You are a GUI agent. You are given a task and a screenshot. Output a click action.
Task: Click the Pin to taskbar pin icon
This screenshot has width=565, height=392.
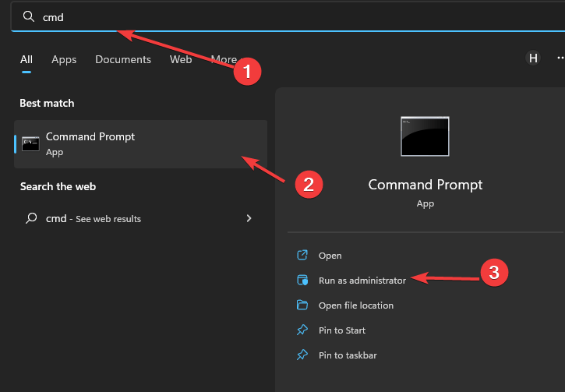pos(302,355)
